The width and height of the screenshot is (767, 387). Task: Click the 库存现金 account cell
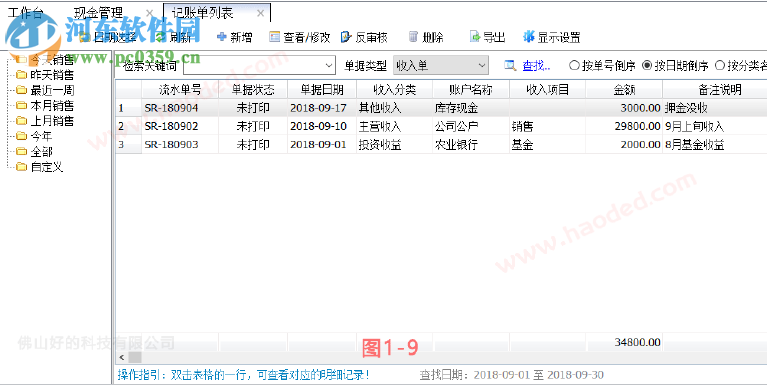pos(471,108)
